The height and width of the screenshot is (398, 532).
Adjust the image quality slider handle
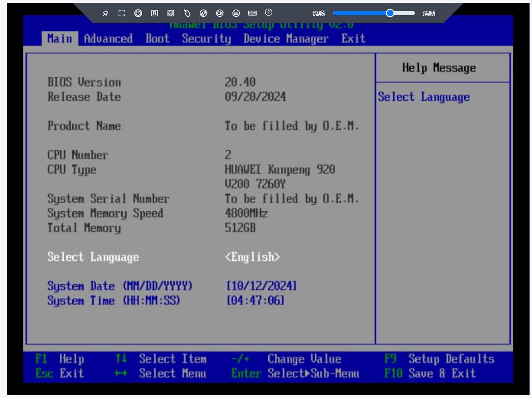coord(390,13)
